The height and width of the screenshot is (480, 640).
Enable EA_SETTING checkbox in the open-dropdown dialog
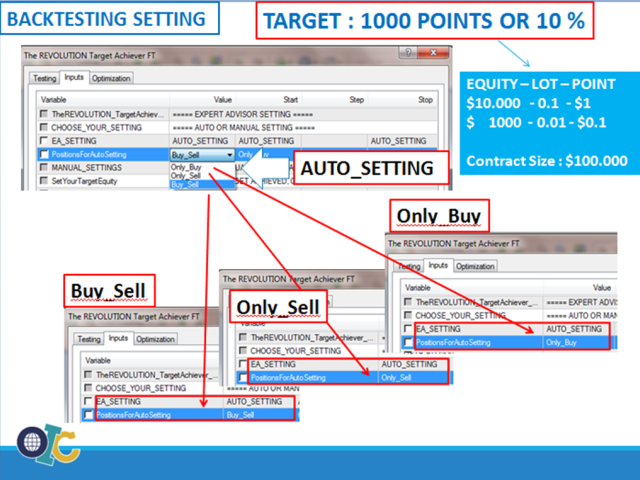pyautogui.click(x=44, y=141)
